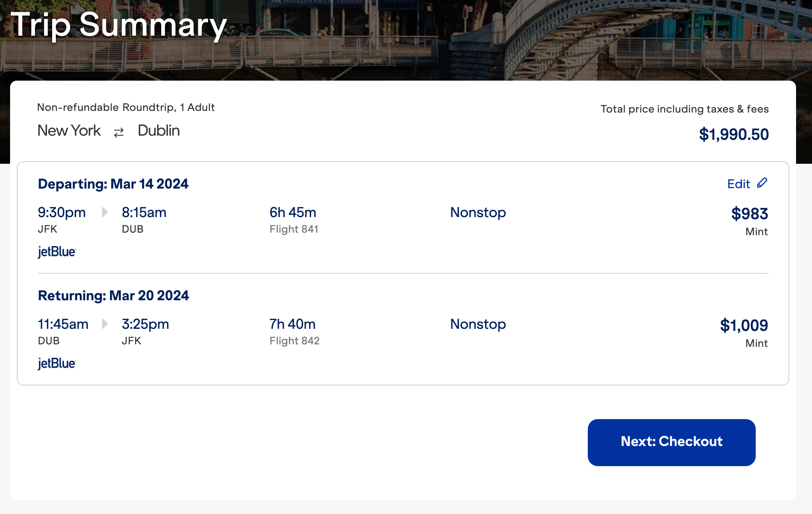Select the jetBlue logo on departing flight
Screen dimensions: 812x514
57,252
